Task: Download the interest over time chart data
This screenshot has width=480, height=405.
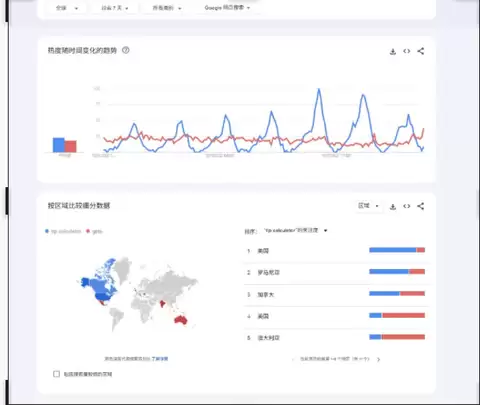Action: click(393, 51)
